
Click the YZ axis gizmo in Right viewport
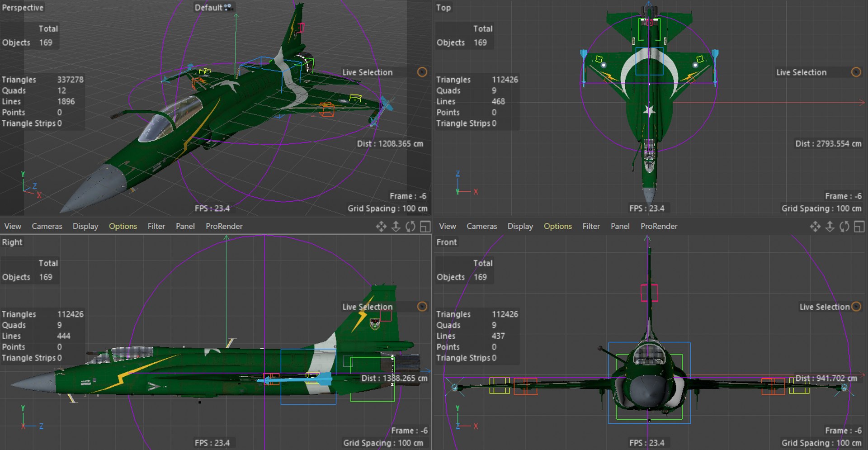pos(31,418)
